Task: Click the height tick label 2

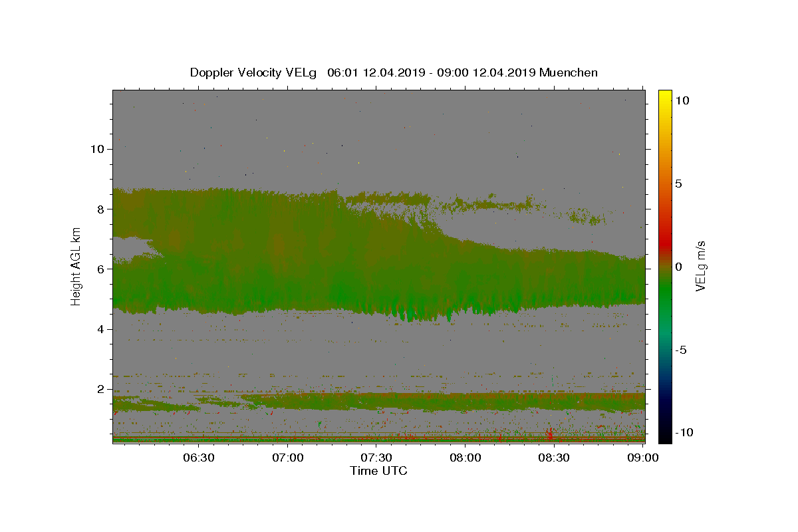Action: click(x=100, y=389)
